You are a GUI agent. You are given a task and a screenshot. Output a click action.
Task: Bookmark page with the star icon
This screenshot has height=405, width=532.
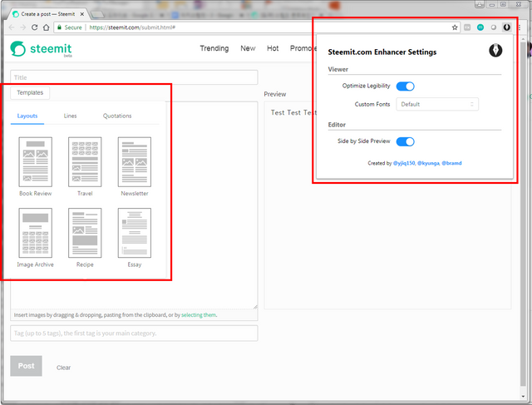(x=455, y=27)
